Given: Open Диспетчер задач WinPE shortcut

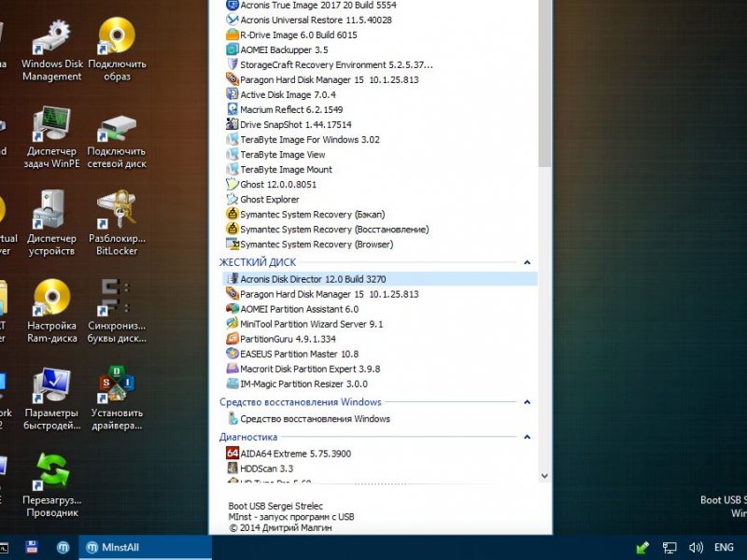Looking at the screenshot, I should 52,137.
